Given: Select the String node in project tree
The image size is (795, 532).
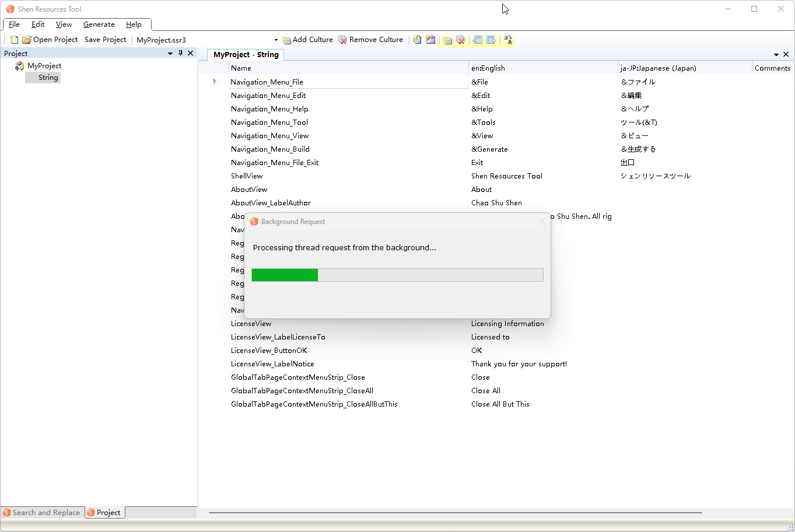Looking at the screenshot, I should pos(48,78).
